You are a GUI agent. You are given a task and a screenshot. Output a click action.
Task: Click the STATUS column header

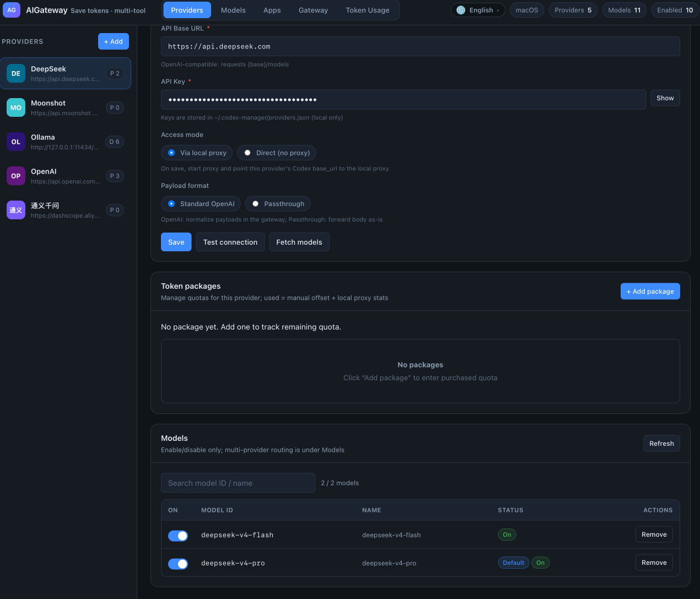pyautogui.click(x=510, y=510)
